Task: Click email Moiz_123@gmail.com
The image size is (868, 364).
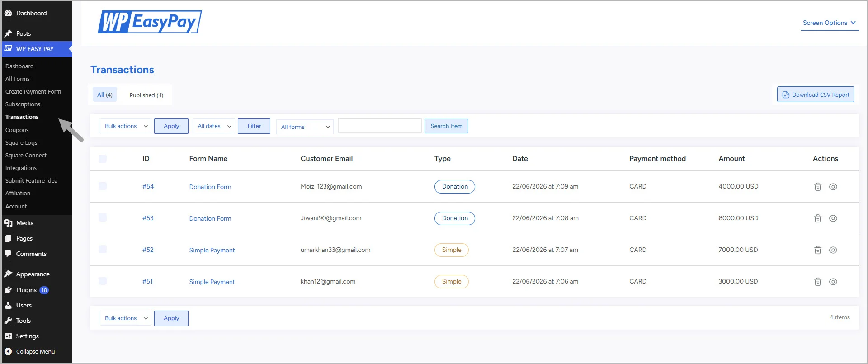Action: (331, 186)
